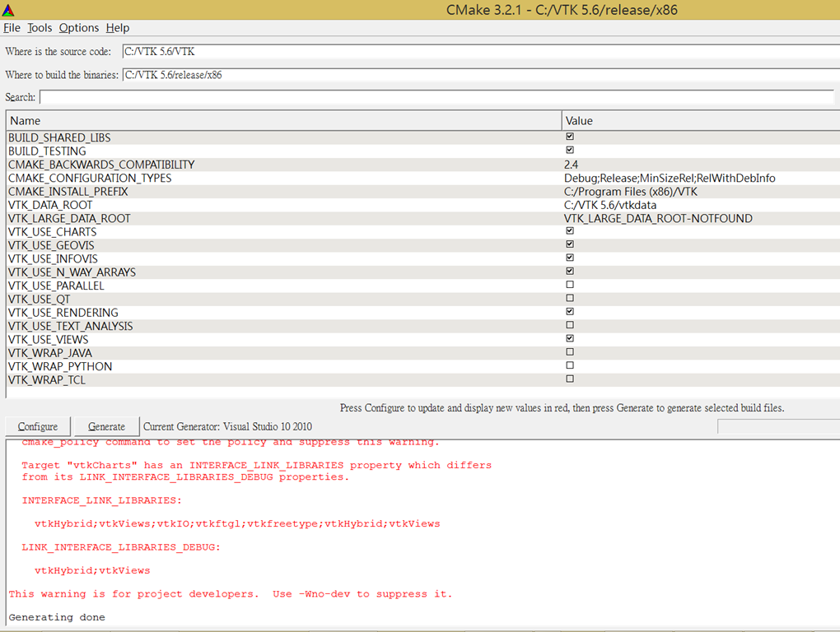This screenshot has width=840, height=632.
Task: Uncheck the VTK_USE_VIEWS checkbox
Action: 570,338
